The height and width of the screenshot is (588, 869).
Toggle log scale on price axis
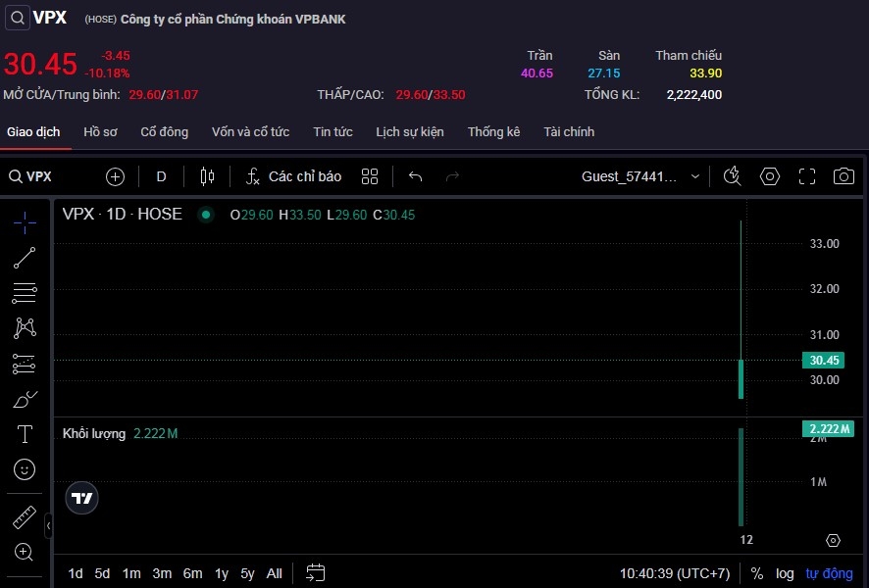click(x=785, y=573)
